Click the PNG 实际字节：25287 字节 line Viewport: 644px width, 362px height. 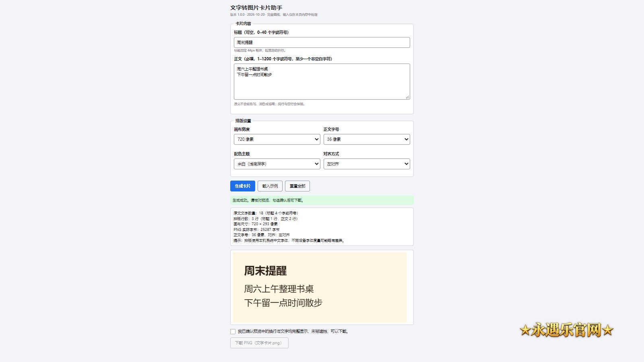pyautogui.click(x=256, y=230)
